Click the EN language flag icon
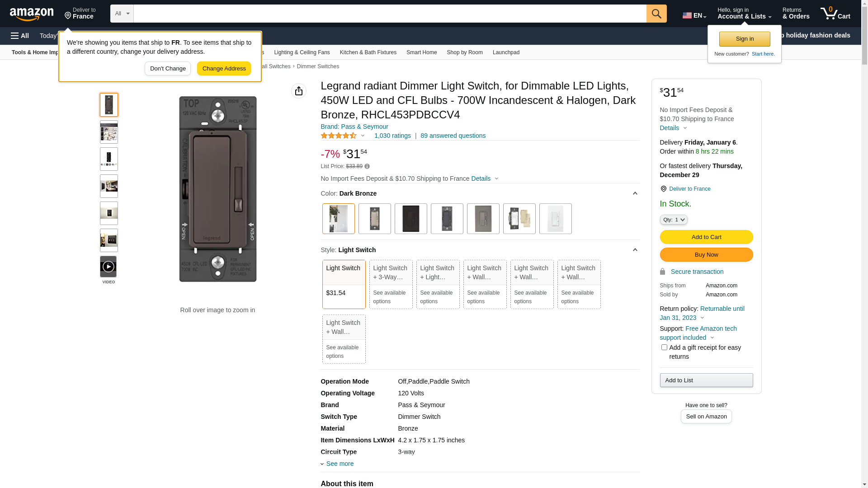The height and width of the screenshot is (488, 868). point(687,15)
